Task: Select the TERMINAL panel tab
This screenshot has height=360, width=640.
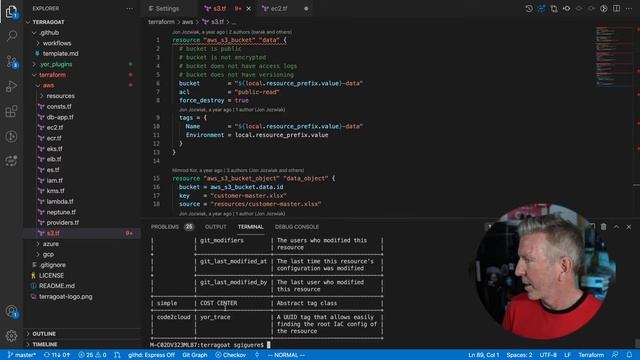Action: pos(251,227)
